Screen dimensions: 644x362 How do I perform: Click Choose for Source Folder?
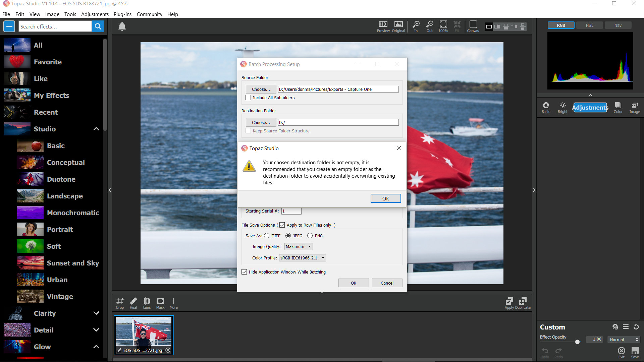261,89
